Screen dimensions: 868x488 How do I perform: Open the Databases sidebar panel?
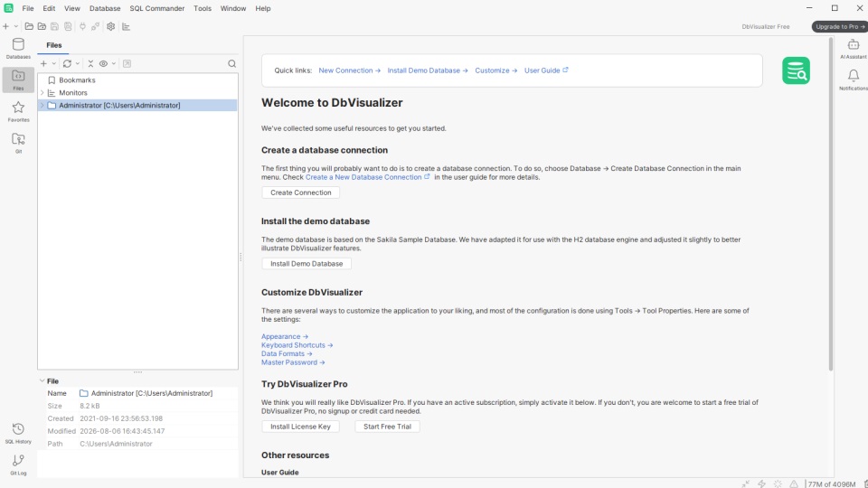[x=18, y=48]
